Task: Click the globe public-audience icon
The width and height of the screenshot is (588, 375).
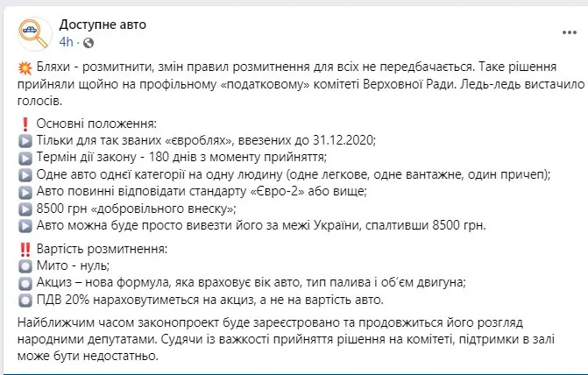Action: 87,42
